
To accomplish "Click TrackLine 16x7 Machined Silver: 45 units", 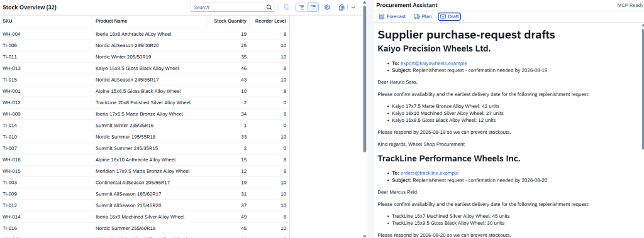I will [450, 216].
